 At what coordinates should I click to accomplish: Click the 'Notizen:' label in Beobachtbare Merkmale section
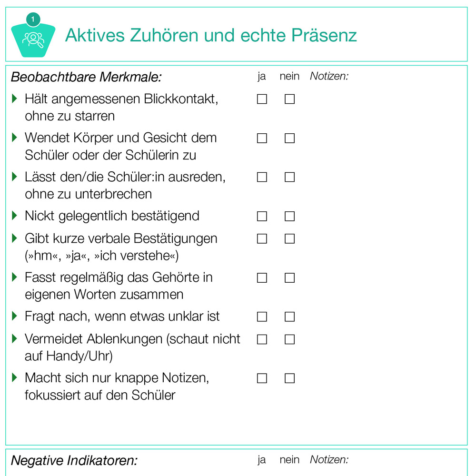[x=329, y=76]
